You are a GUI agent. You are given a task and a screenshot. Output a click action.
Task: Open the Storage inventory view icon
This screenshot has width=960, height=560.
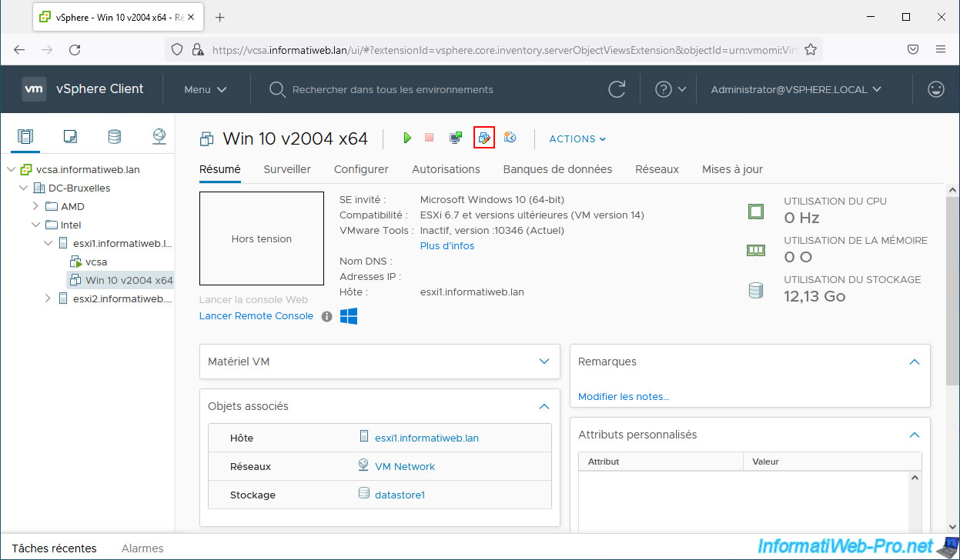[x=114, y=137]
